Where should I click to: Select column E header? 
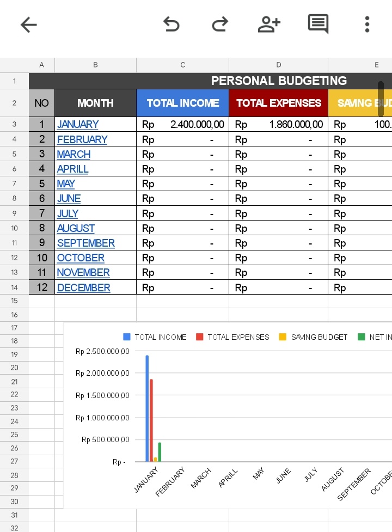[360, 65]
